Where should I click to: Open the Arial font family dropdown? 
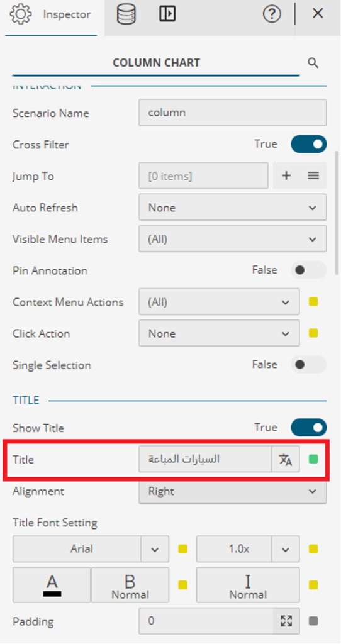tap(91, 548)
